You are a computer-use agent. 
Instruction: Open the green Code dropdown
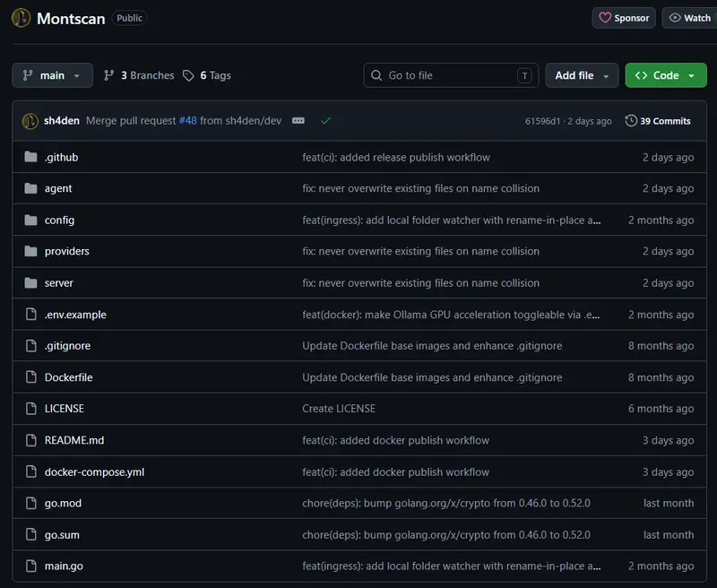(x=666, y=75)
